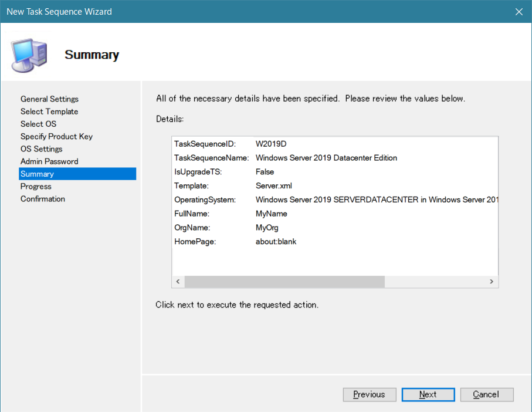
Task: Click the FullName value MyName
Action: click(x=272, y=214)
